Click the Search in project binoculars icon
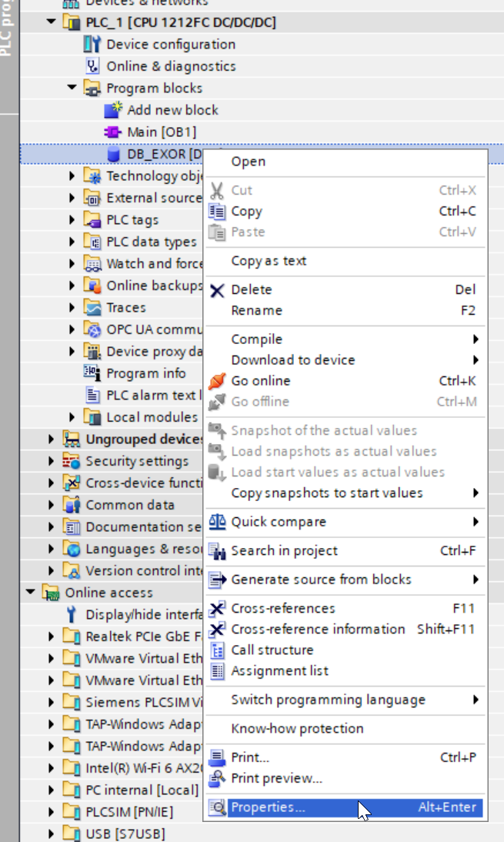 click(217, 550)
